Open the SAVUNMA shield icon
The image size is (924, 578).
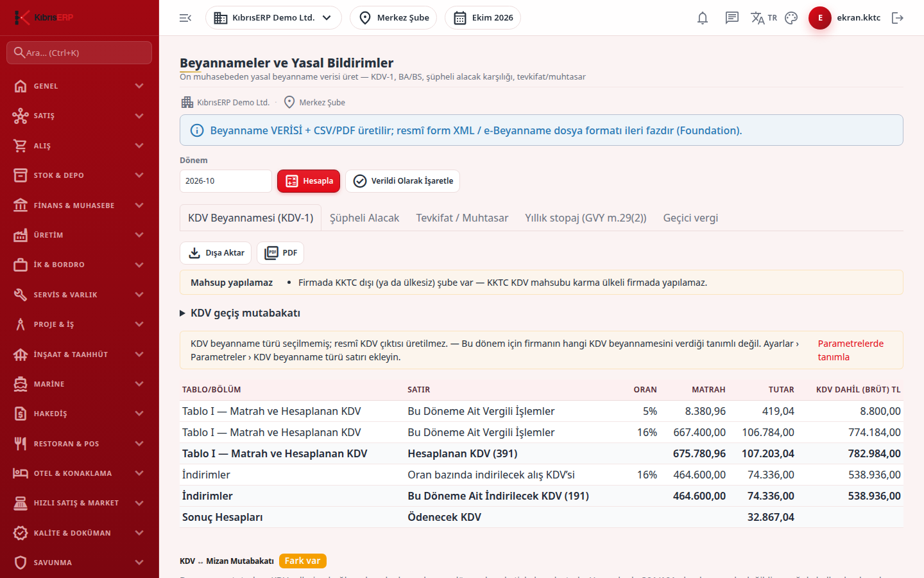point(21,563)
